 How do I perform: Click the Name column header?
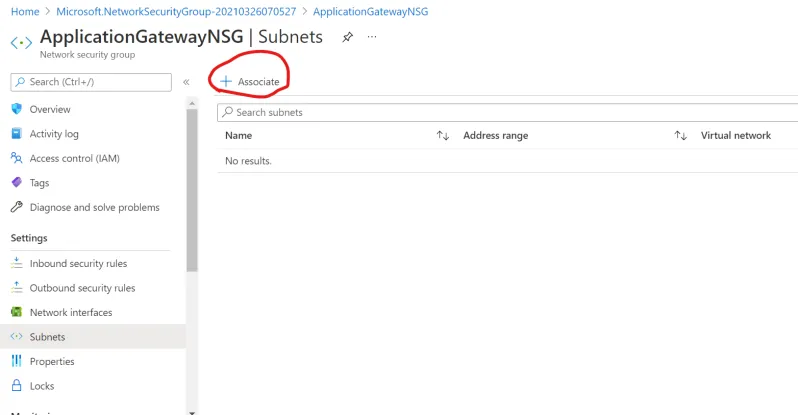tap(239, 135)
